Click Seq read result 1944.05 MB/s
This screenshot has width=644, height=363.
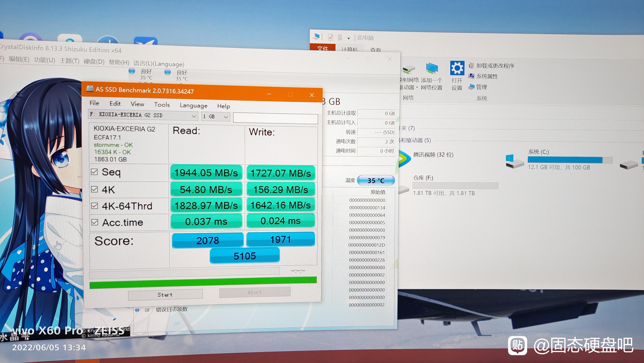tap(206, 173)
